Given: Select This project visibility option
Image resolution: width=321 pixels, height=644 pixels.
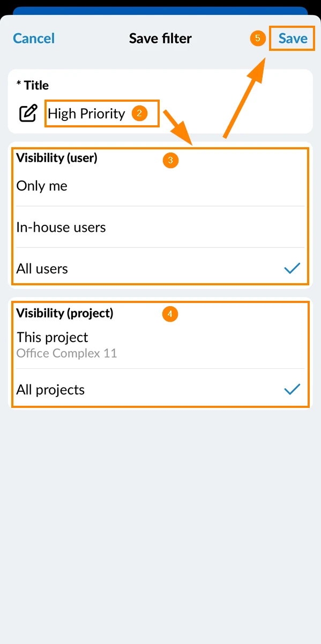Looking at the screenshot, I should (160, 345).
